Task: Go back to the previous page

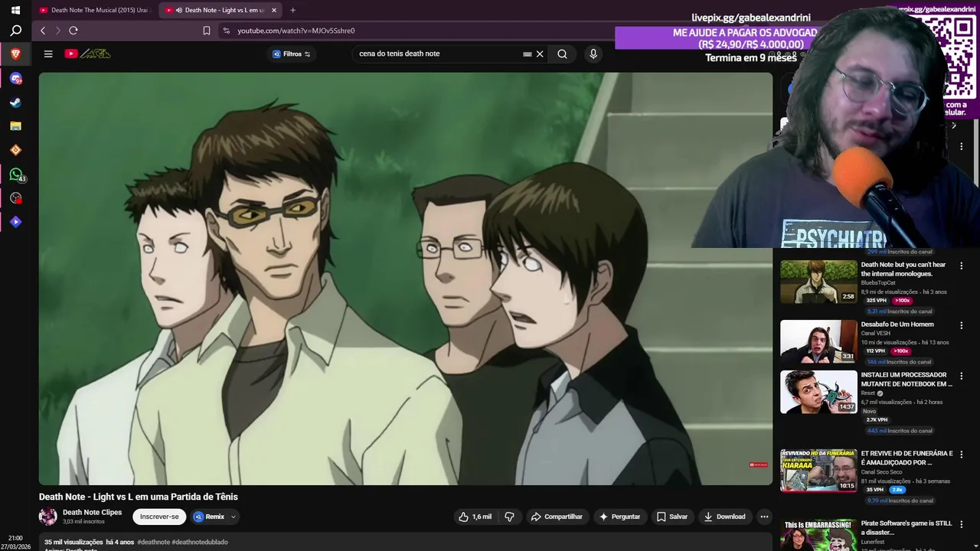Action: [43, 31]
